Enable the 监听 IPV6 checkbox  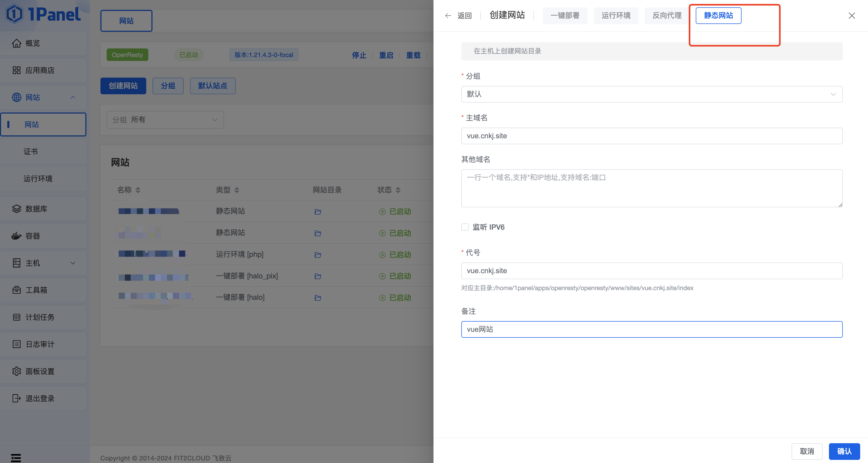(x=465, y=227)
